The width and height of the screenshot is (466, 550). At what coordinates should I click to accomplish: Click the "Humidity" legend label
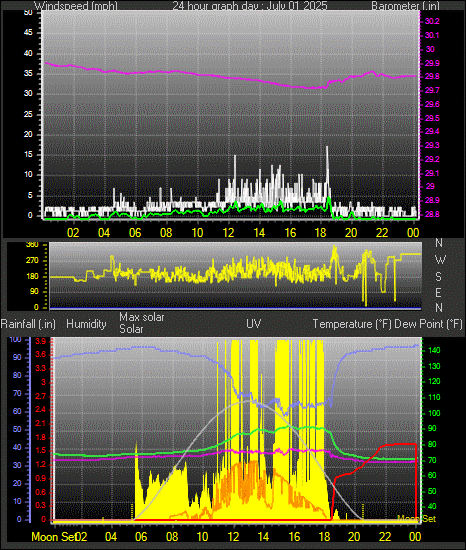coord(86,324)
